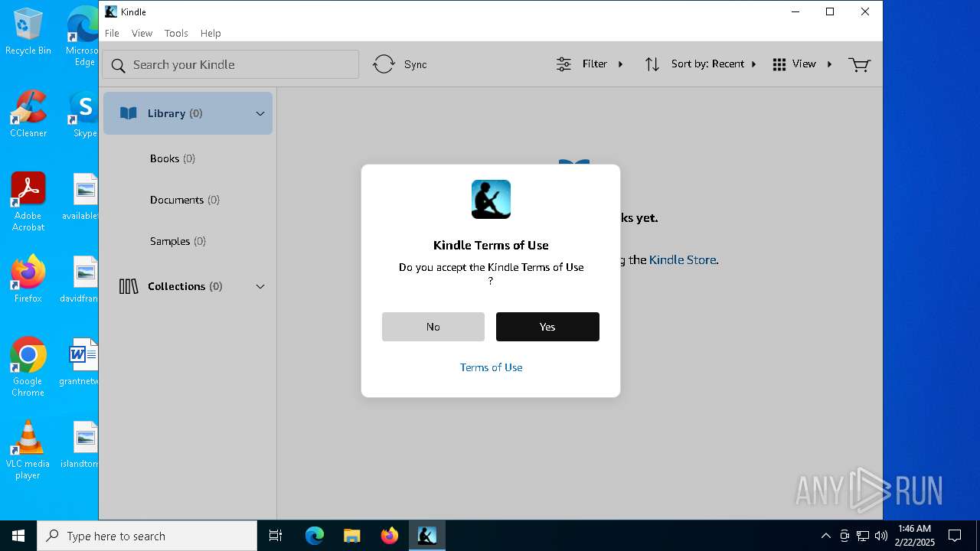Click the volume icon in system tray
980x551 pixels.
tap(880, 536)
